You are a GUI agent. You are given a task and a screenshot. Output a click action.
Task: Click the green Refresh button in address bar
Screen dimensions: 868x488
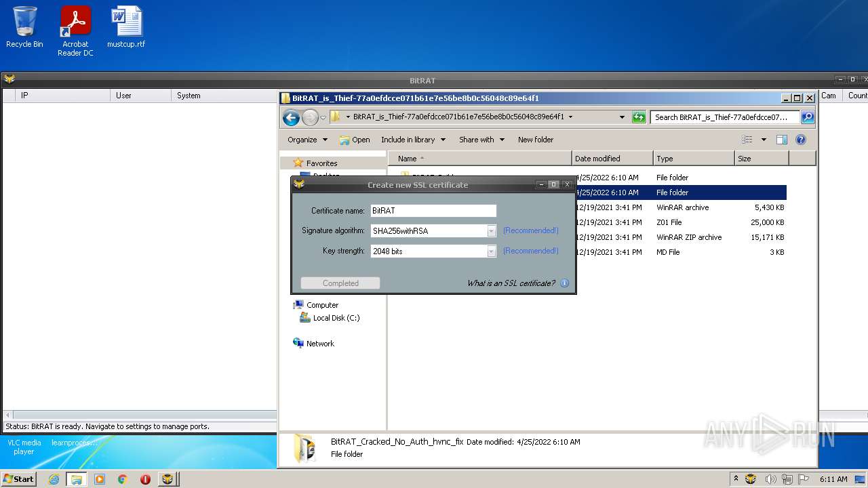pyautogui.click(x=639, y=117)
